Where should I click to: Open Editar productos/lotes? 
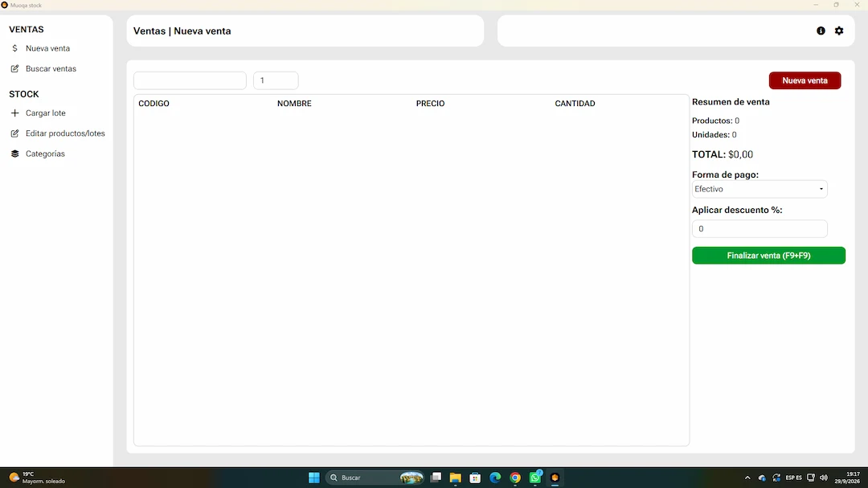click(x=65, y=133)
